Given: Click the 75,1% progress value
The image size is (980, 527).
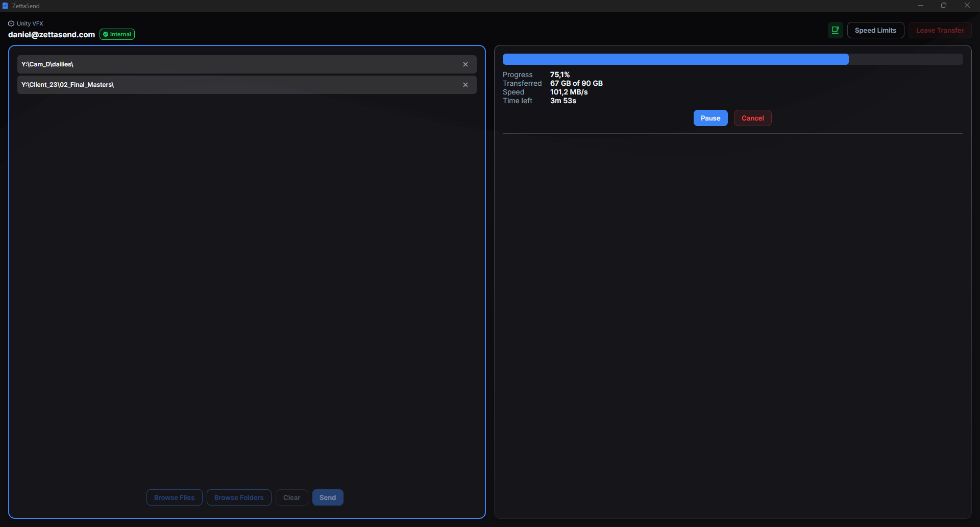Looking at the screenshot, I should point(560,75).
